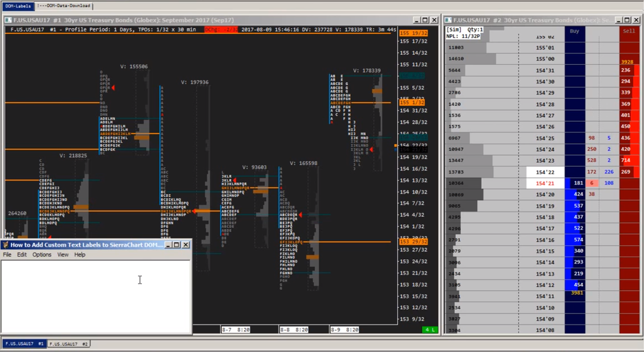Click the 155 1/32 orange price label
Screen dimensions: 644x352
point(412,103)
